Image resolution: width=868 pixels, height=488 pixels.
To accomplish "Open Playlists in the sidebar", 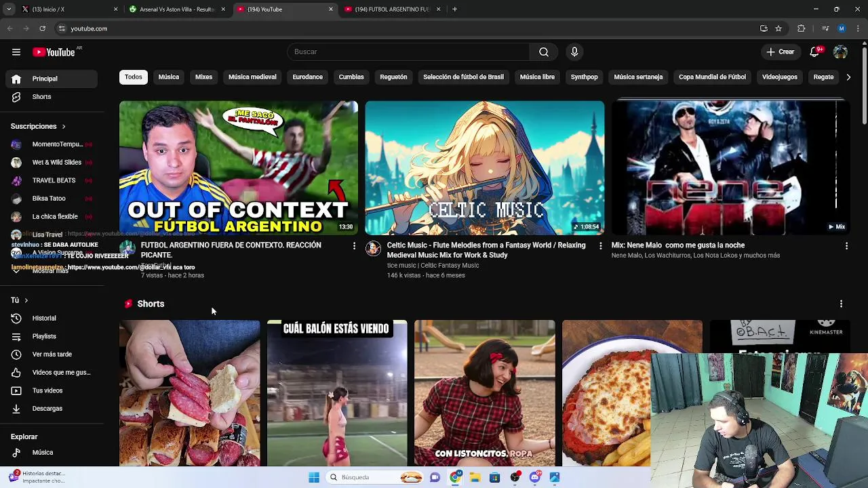I will pos(52,336).
